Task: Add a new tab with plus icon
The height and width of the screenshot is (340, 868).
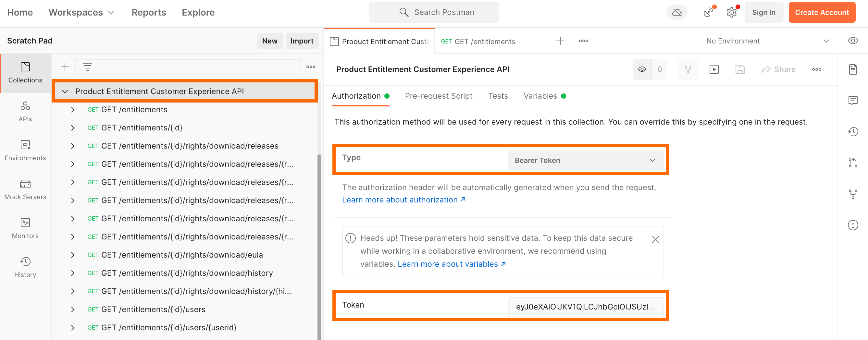Action: 560,41
